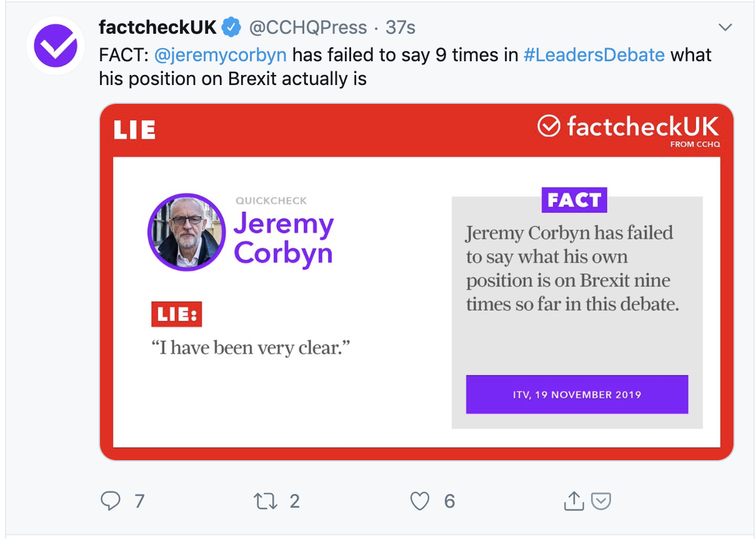The image size is (756, 539).
Task: Click the reply count number 7
Action: click(x=139, y=501)
